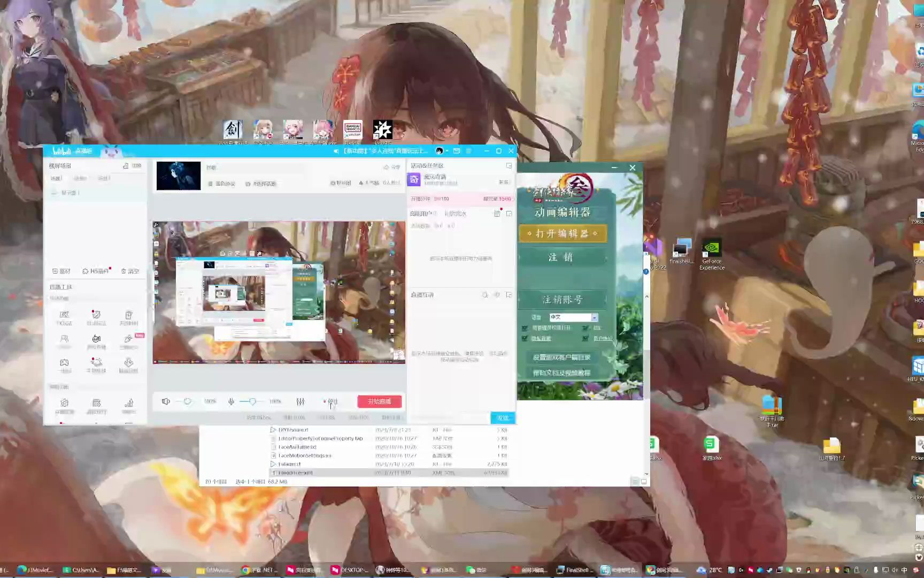Switch to the 场景3 scene tab
The height and width of the screenshot is (578, 924).
(104, 178)
